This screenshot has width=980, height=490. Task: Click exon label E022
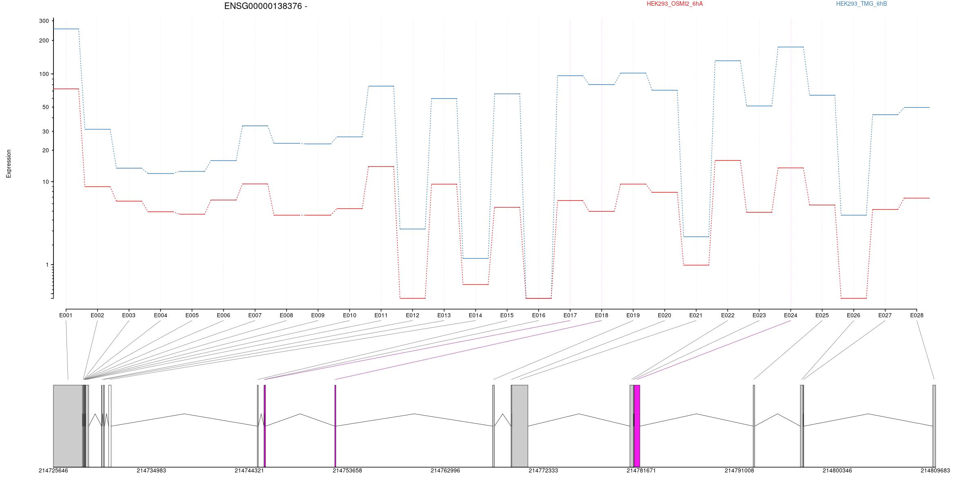[728, 315]
